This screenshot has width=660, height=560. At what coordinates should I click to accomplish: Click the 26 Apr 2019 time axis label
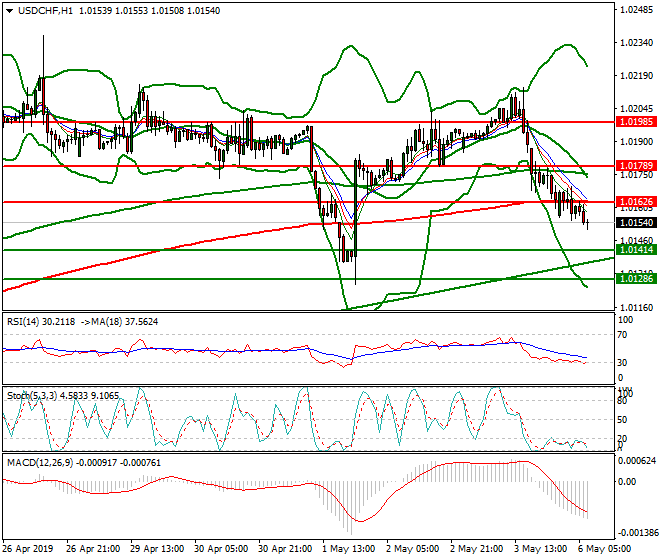pyautogui.click(x=28, y=549)
